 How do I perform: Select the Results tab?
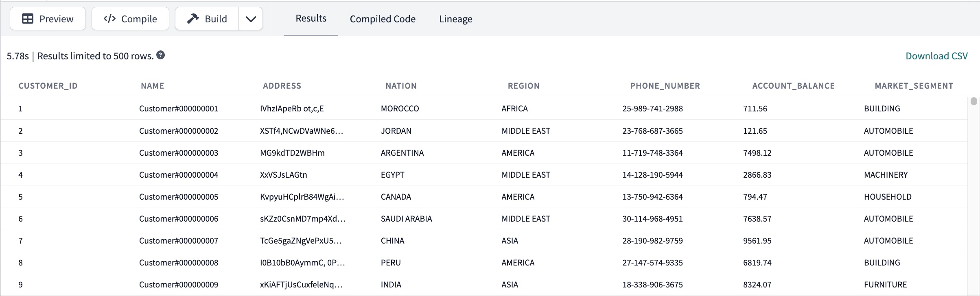tap(311, 18)
